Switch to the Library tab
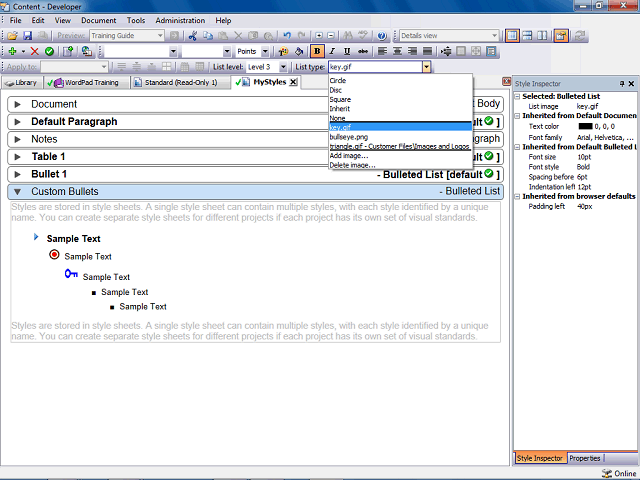Viewport: 640px width, 480px height. [x=22, y=83]
